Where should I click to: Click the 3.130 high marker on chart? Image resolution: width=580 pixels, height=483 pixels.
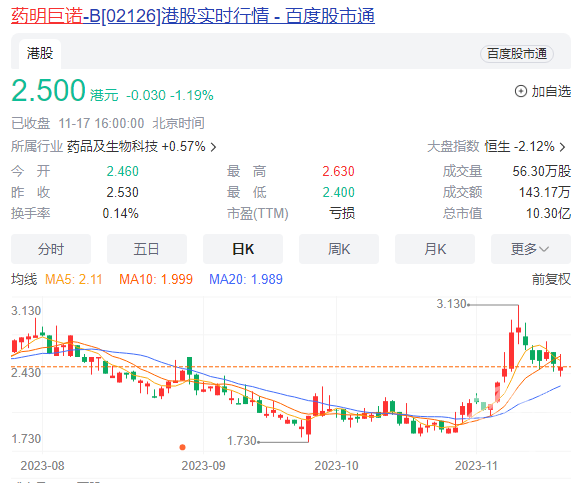click(x=451, y=304)
